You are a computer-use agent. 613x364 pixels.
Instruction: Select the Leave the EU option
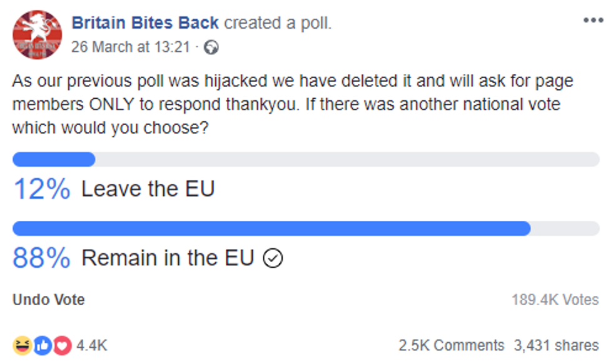(148, 189)
